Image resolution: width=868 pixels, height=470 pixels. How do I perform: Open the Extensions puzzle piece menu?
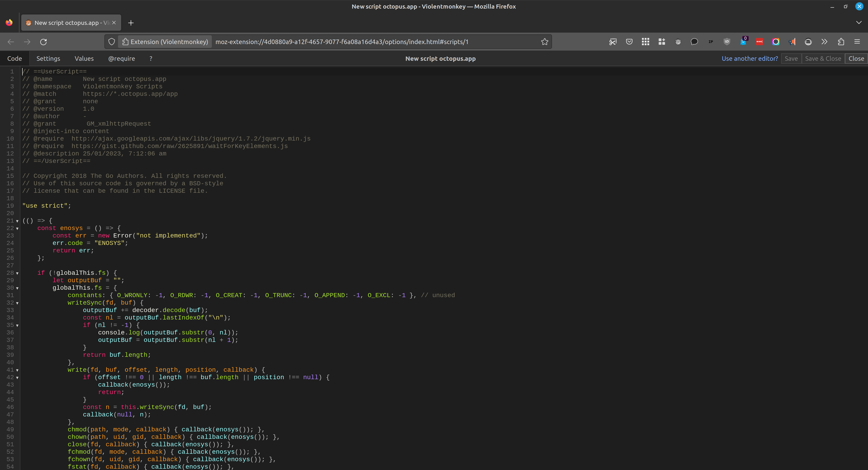[841, 42]
